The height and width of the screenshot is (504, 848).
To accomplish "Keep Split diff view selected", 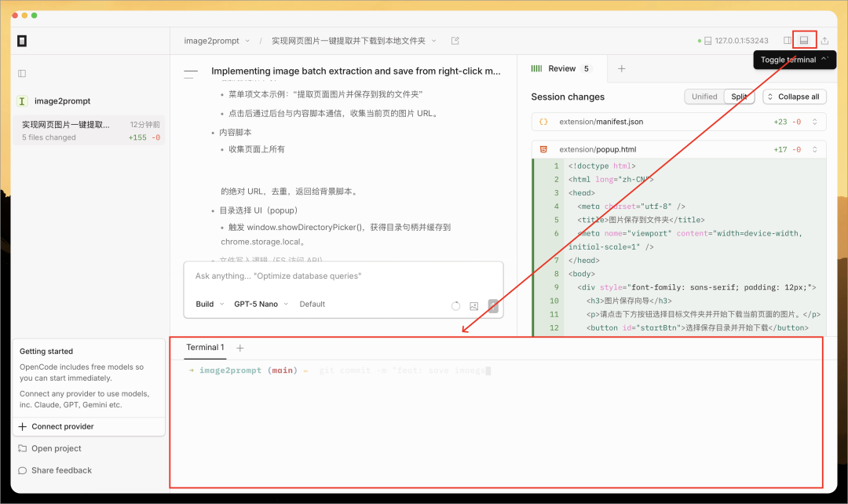I will click(x=739, y=96).
